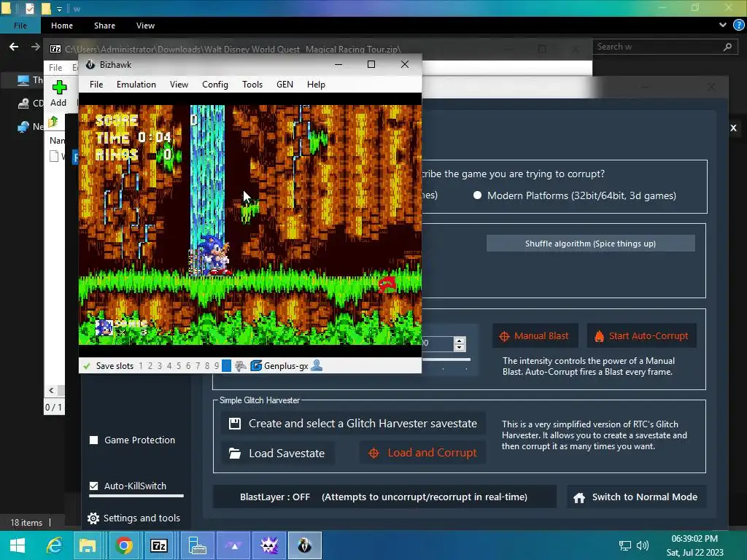747x560 pixels.
Task: Click the 7z icon in the 7-Zip address bar
Action: coord(55,49)
